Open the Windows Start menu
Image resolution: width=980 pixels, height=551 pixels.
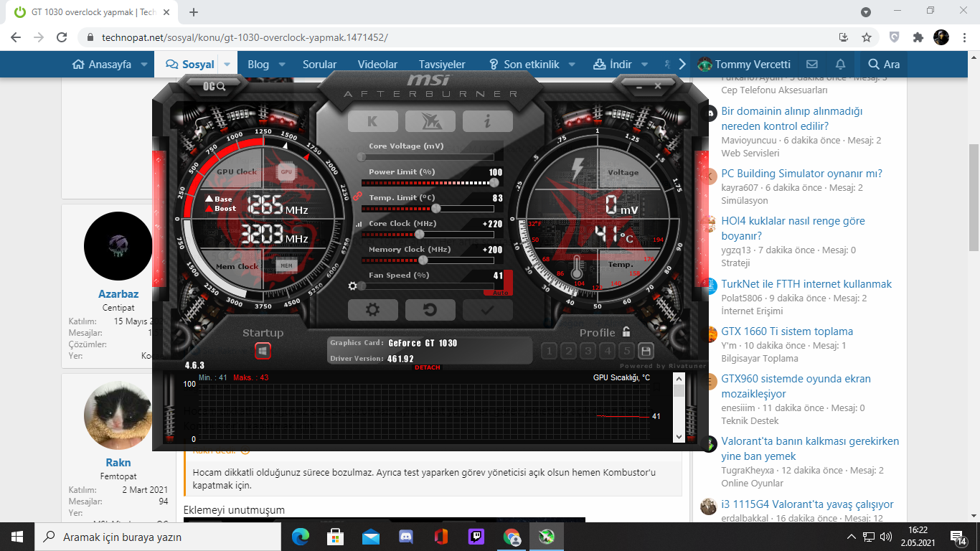(17, 537)
